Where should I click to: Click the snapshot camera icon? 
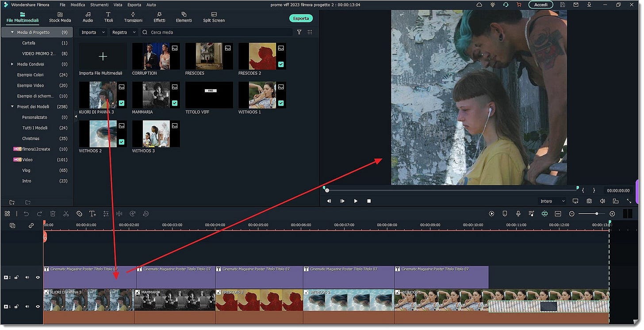[589, 201]
